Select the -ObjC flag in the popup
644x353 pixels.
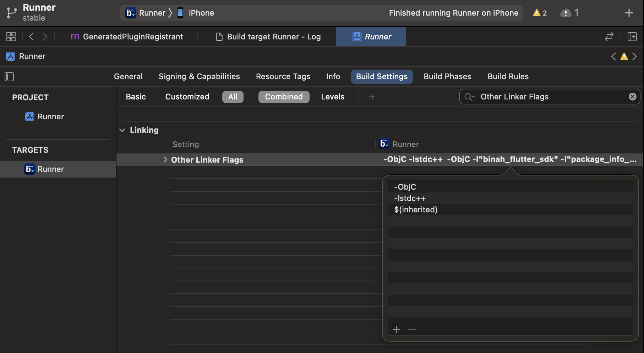pos(510,187)
